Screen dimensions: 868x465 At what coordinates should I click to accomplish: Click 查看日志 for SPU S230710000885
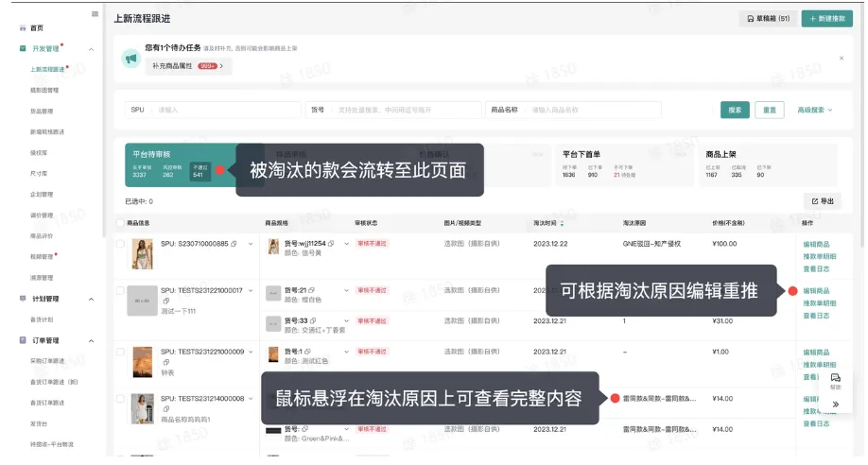coord(816,269)
